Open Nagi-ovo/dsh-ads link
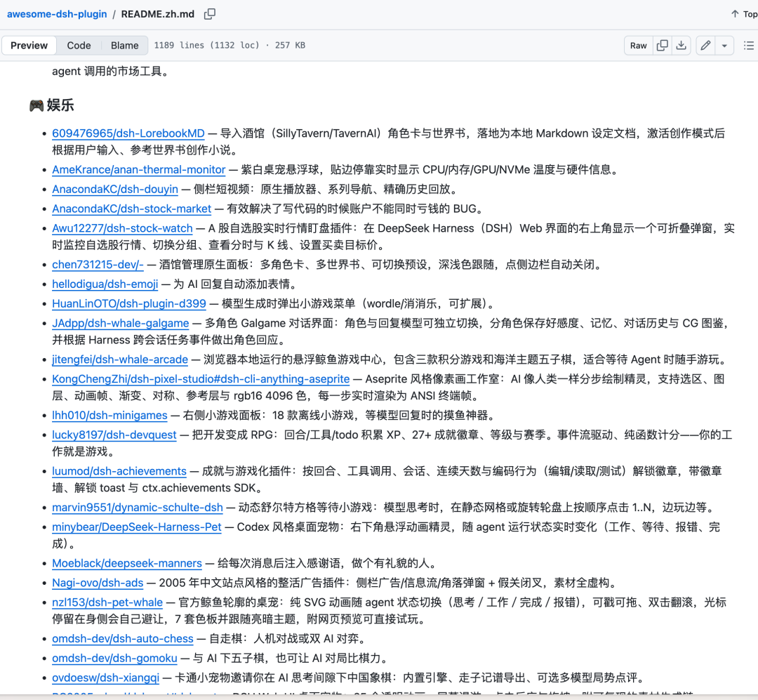The image size is (758, 700). pos(98,583)
